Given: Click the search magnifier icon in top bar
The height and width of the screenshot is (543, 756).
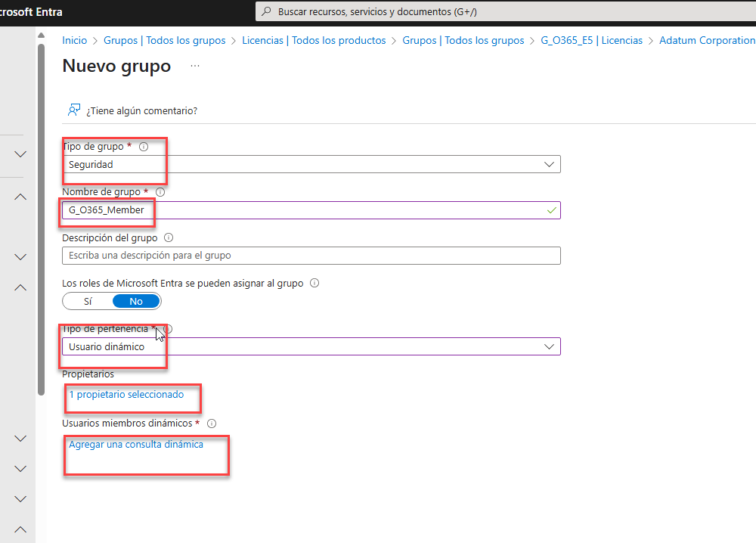Looking at the screenshot, I should (266, 12).
